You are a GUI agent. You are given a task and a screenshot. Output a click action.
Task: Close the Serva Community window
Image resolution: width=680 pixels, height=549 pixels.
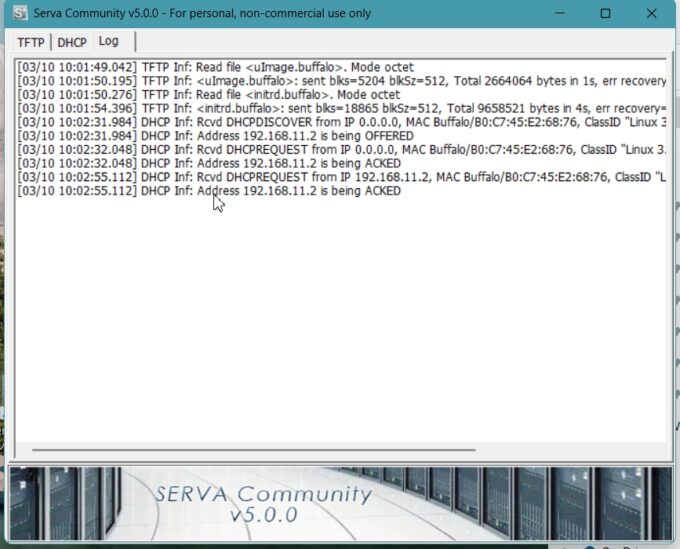point(651,13)
